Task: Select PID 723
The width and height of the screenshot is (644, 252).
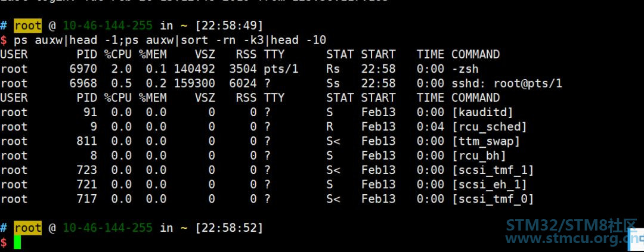Action: [x=86, y=170]
